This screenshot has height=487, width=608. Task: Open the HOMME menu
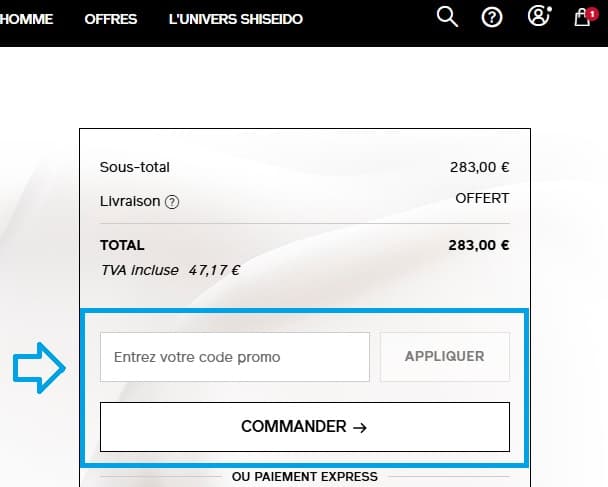(27, 19)
